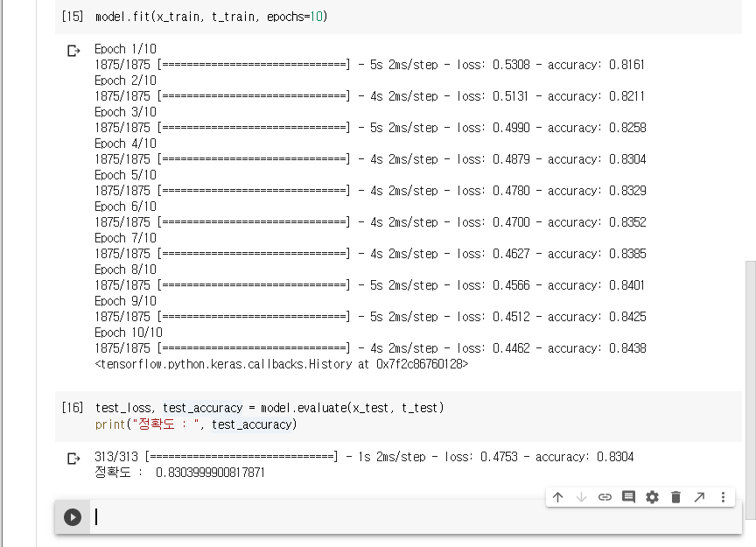
Task: Delete the selected cell
Action: point(675,497)
